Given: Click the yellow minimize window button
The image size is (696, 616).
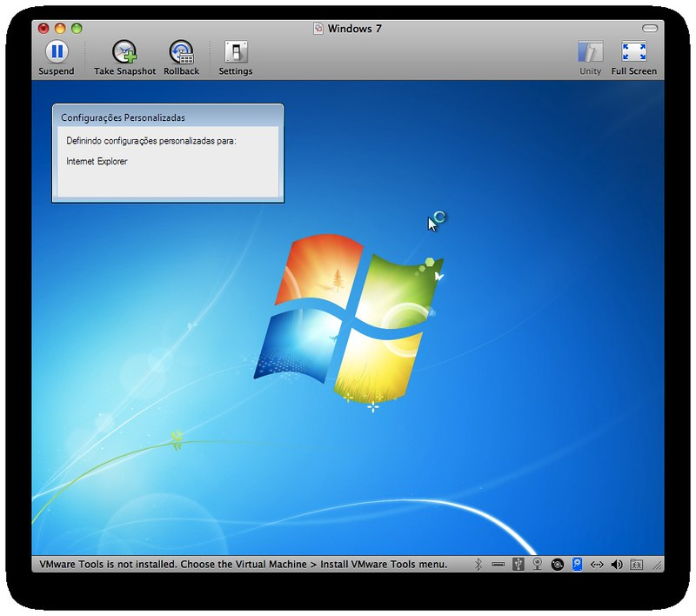Looking at the screenshot, I should 60,29.
